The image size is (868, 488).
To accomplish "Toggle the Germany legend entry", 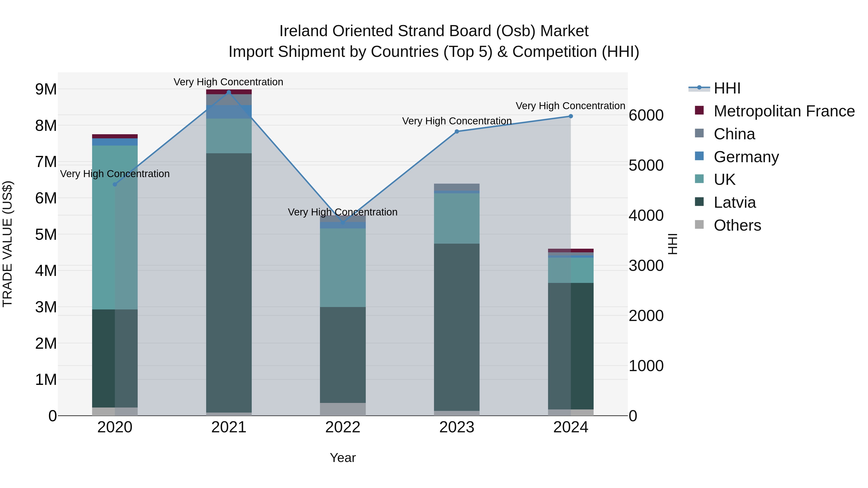I will pos(737,157).
